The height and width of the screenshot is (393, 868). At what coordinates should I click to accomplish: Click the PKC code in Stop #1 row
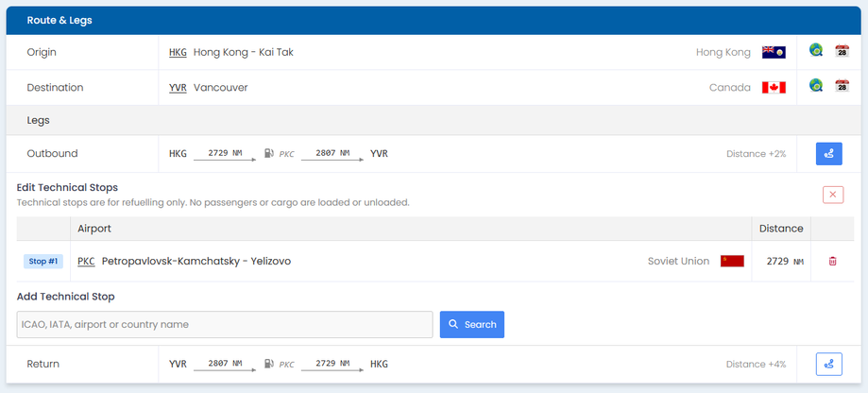click(86, 262)
